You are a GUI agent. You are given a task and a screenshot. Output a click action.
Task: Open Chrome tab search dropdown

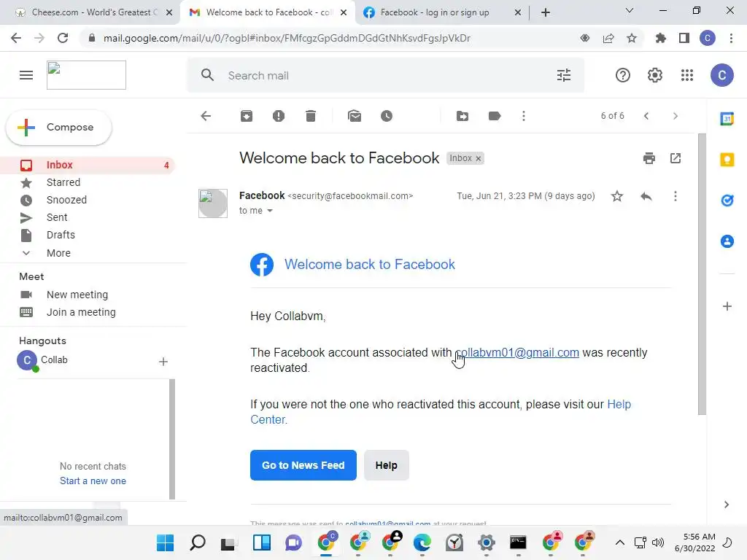pos(630,10)
